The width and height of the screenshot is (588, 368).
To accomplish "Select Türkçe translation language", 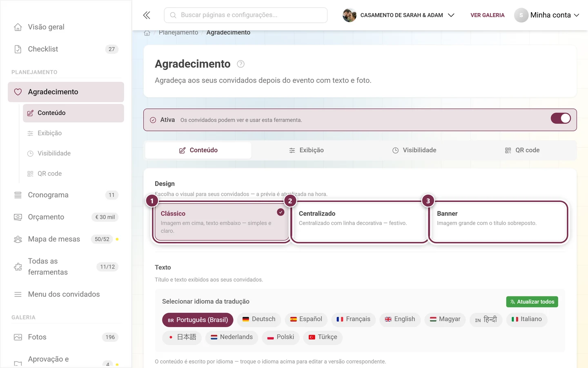I will coord(323,337).
